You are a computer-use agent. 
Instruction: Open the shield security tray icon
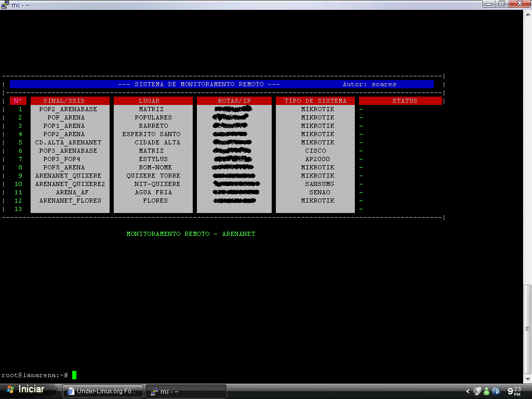tap(477, 391)
